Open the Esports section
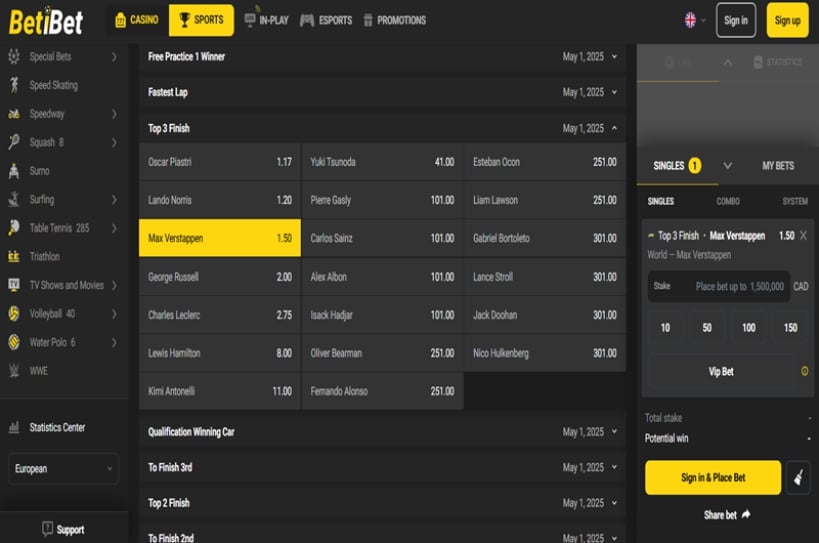819x543 pixels. (326, 20)
